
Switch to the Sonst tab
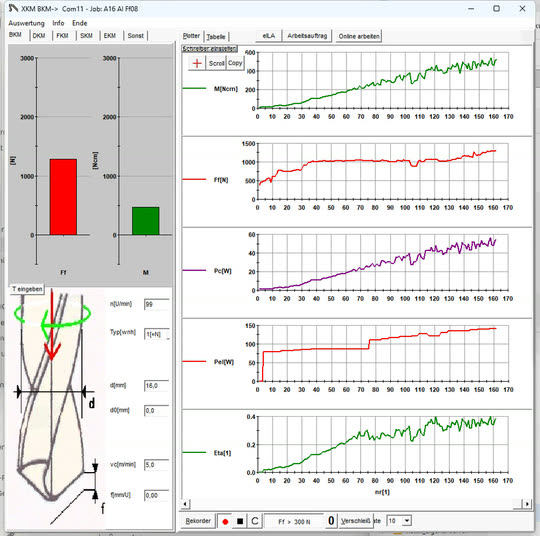pyautogui.click(x=135, y=35)
